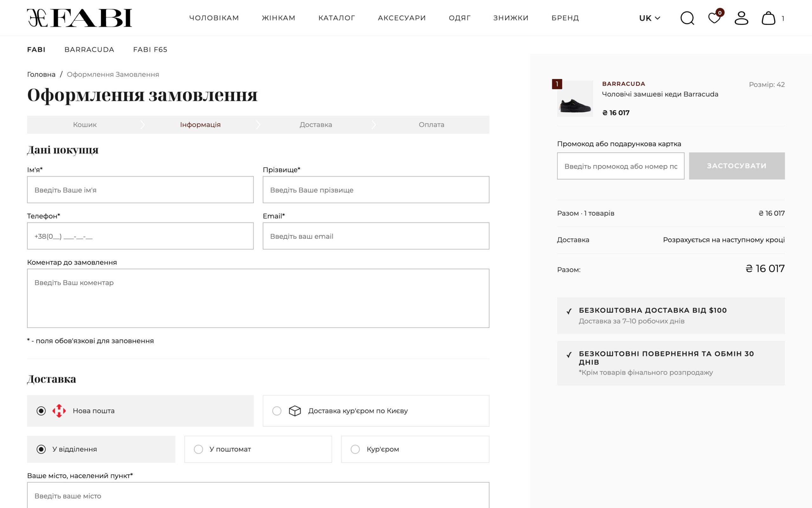The width and height of the screenshot is (812, 508).
Task: Switch to FABI brand tab
Action: coord(36,50)
